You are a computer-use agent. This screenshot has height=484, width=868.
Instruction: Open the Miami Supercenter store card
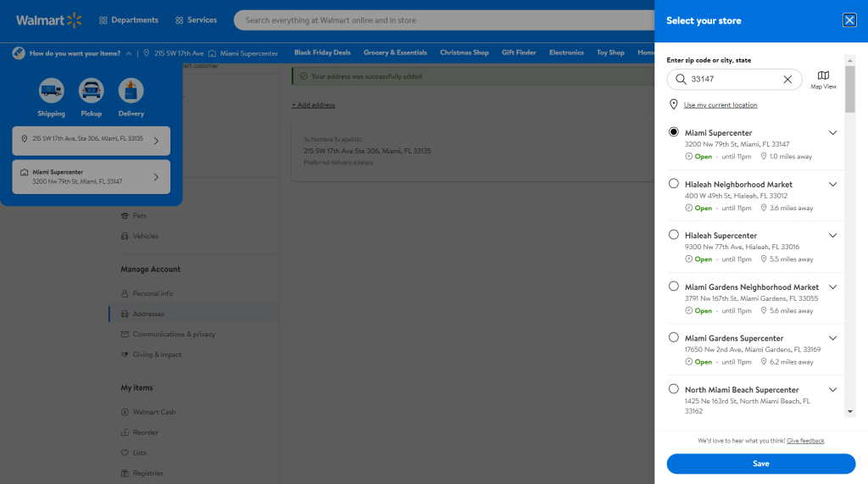(92, 176)
